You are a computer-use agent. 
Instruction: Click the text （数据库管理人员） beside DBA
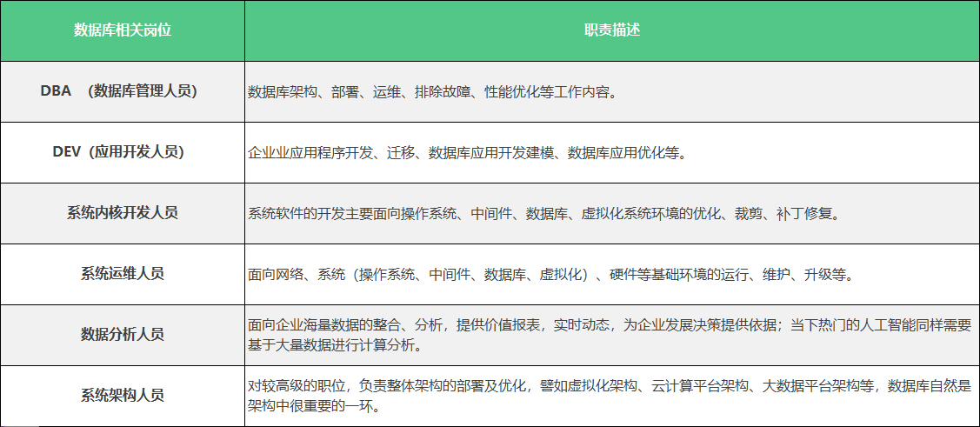point(143,90)
